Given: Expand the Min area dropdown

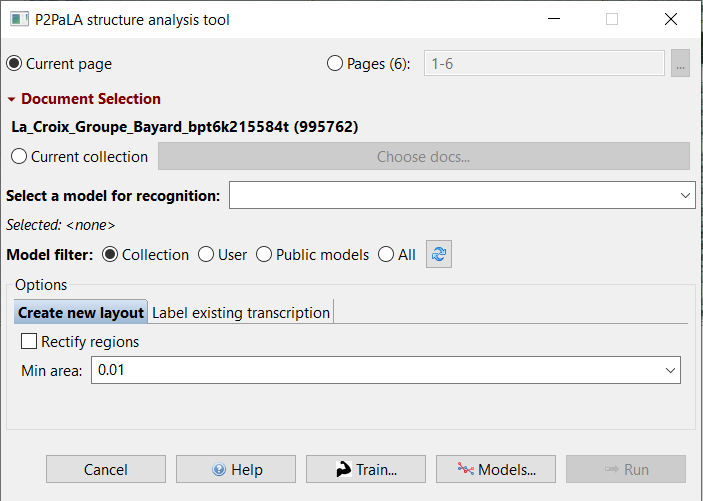Looking at the screenshot, I should click(x=386, y=370).
